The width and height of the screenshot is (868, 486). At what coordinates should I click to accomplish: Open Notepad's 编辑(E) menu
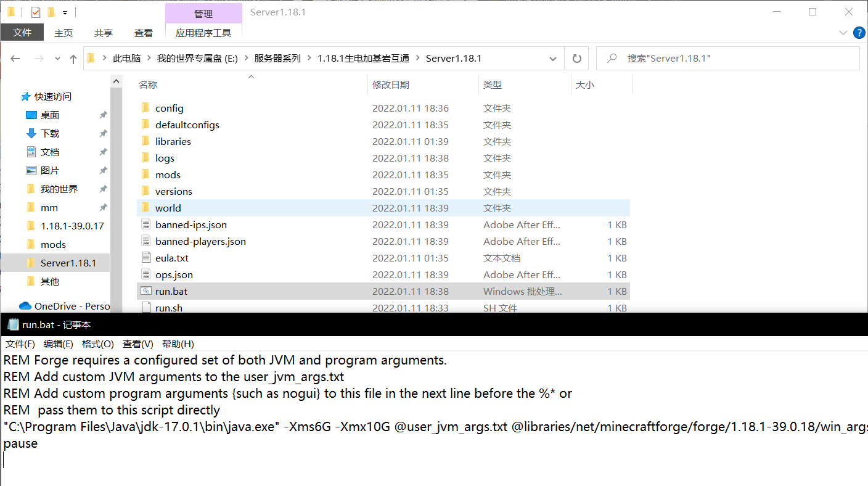[59, 344]
